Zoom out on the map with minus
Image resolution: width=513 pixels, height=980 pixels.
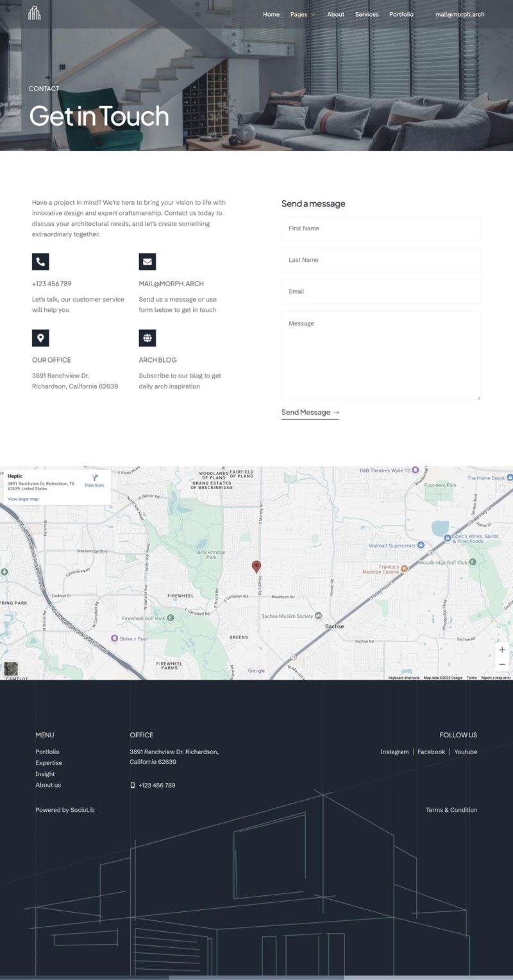point(502,665)
